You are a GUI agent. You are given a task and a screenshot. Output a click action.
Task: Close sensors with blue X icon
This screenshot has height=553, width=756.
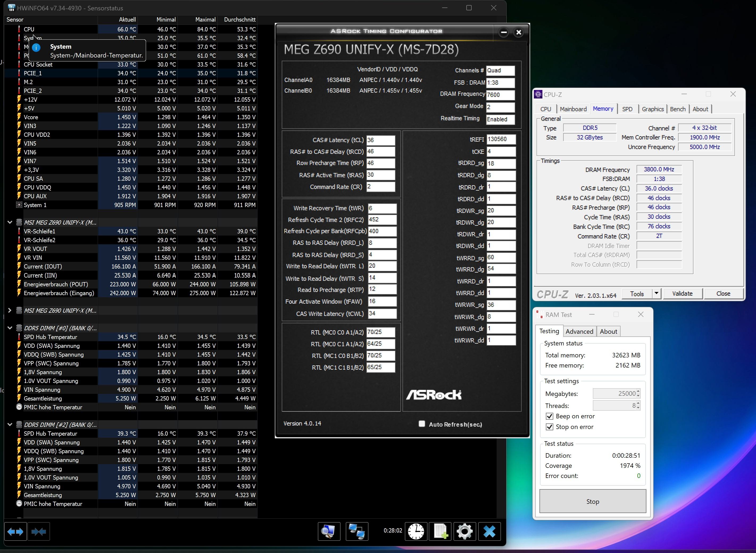489,531
